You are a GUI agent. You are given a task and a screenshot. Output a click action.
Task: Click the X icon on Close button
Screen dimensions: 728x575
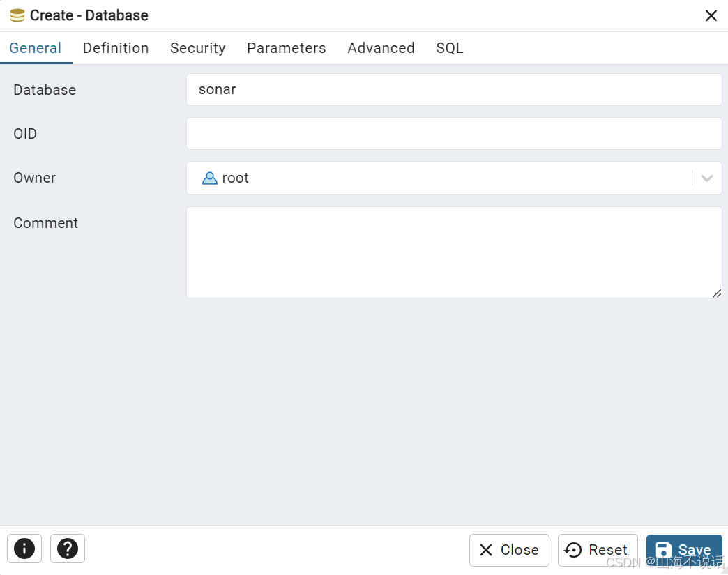point(488,550)
